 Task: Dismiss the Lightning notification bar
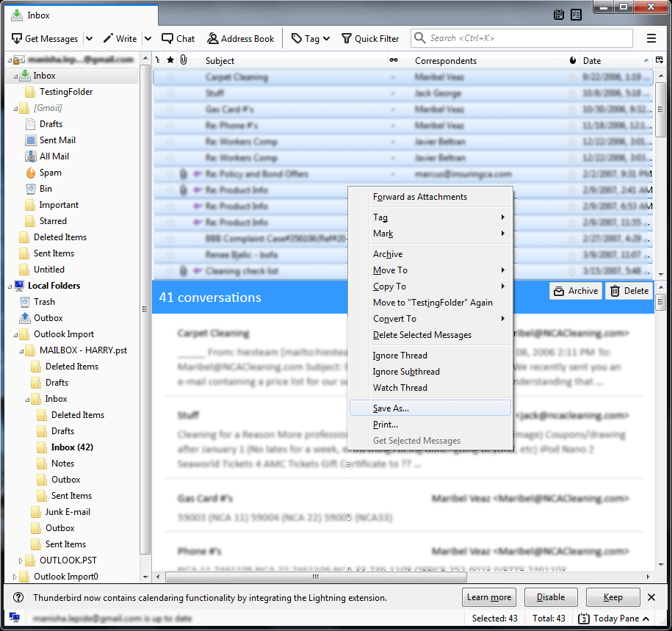(x=651, y=597)
